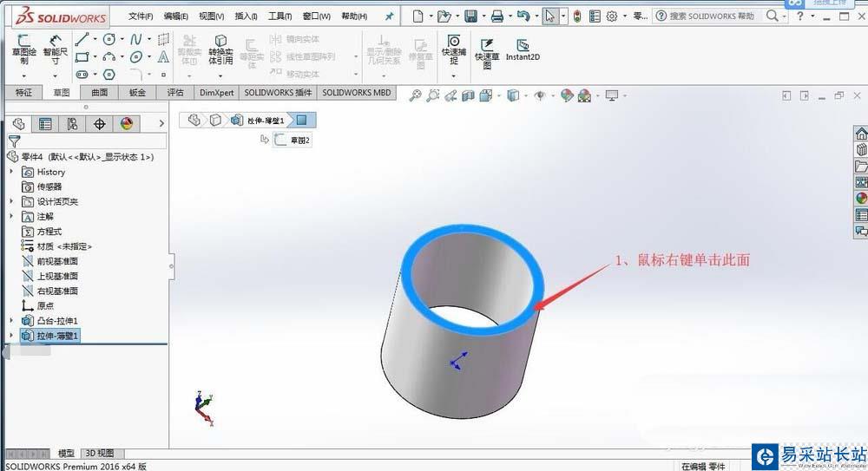Click the Rebuild traffic light icon
Viewport: 868px width, 471px height.
click(577, 16)
